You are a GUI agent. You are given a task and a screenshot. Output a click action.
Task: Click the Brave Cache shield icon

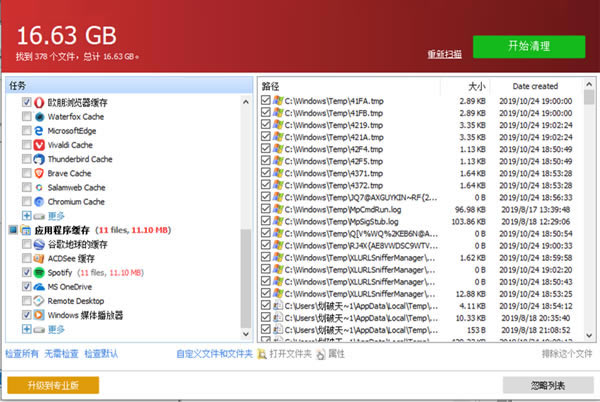pyautogui.click(x=39, y=173)
